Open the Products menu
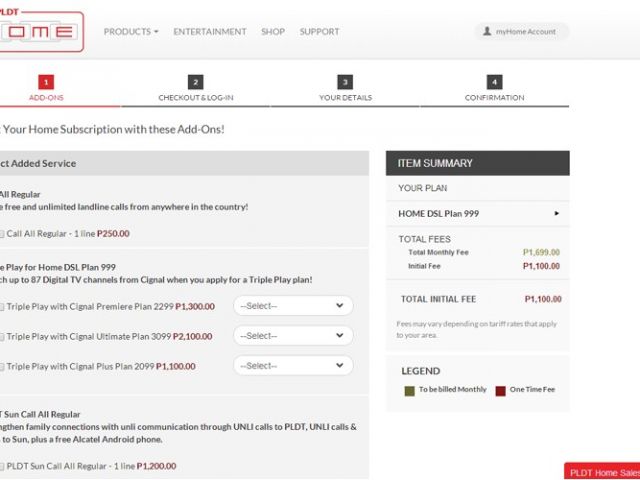Screen dimensions: 640x480 pyautogui.click(x=130, y=32)
